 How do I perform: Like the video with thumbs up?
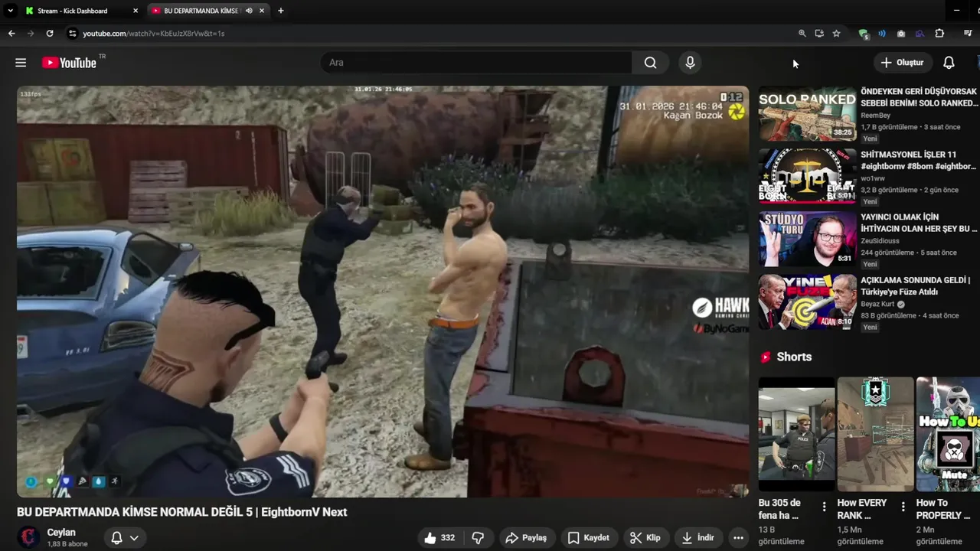coord(439,538)
